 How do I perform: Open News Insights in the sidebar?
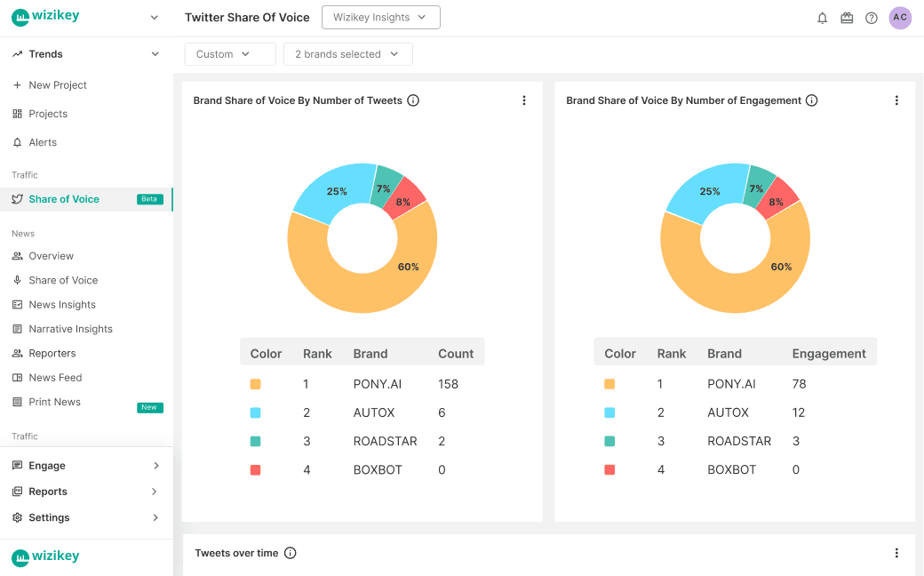[x=62, y=305]
